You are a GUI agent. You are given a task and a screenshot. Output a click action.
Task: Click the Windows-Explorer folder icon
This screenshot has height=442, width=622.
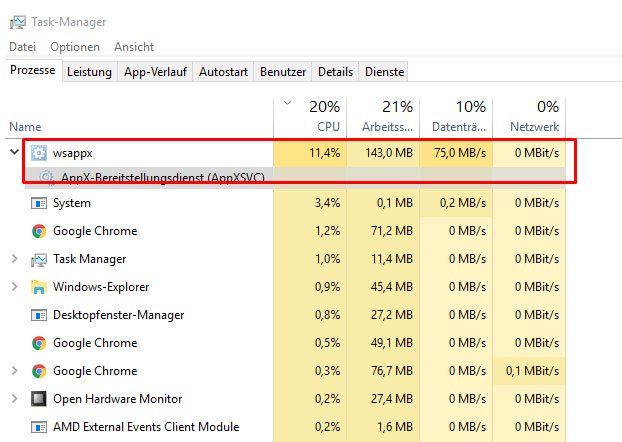39,287
